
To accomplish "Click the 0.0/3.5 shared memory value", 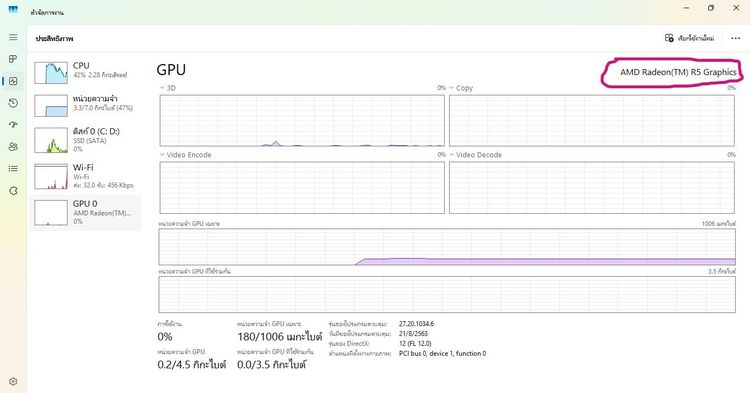I will (272, 364).
